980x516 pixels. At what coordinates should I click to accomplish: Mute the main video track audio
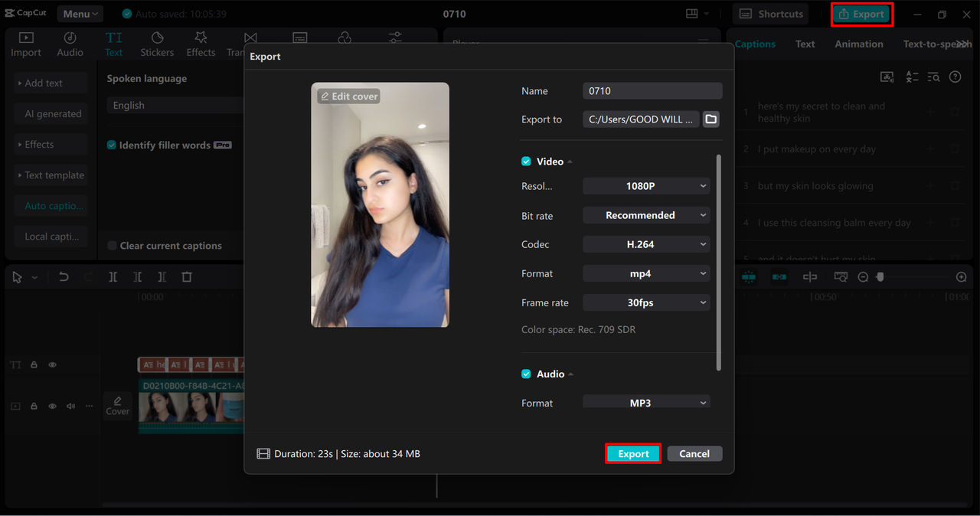coord(70,407)
